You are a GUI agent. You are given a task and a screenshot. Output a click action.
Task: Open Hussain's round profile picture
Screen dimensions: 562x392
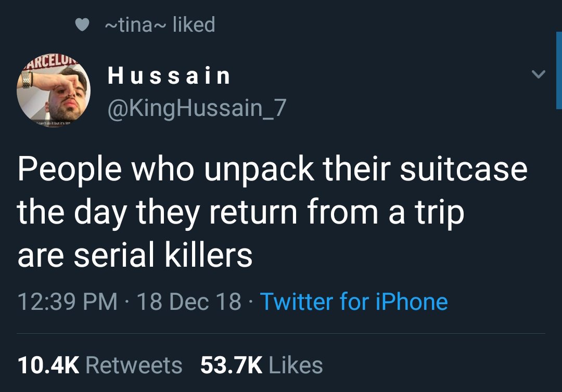pyautogui.click(x=54, y=90)
